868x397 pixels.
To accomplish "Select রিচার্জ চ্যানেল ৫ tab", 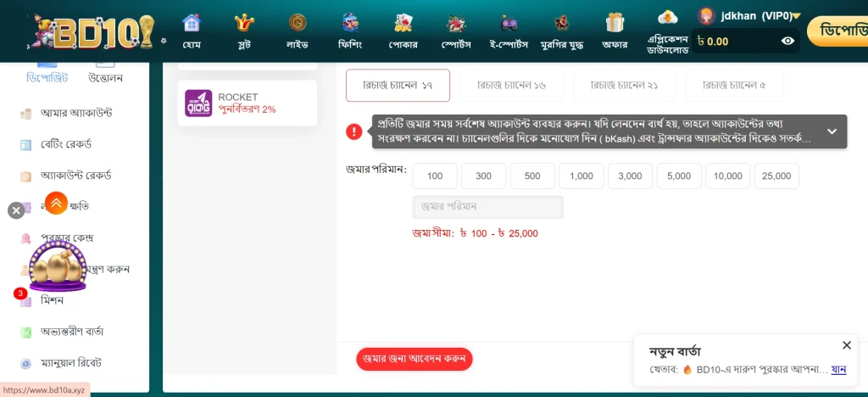I will tap(734, 86).
